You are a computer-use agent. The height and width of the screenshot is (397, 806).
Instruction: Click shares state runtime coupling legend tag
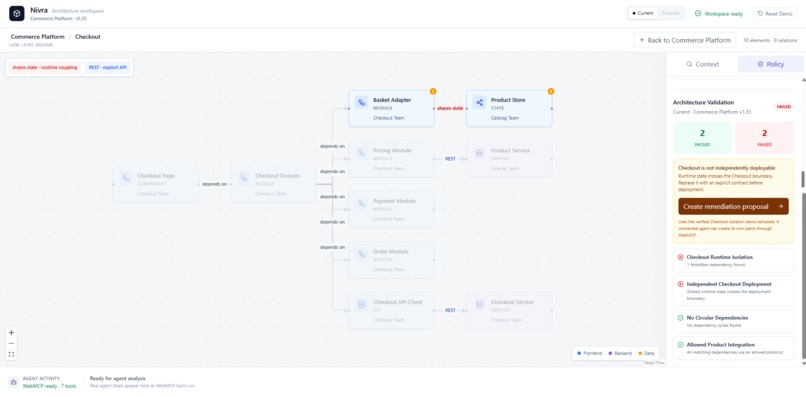click(45, 67)
